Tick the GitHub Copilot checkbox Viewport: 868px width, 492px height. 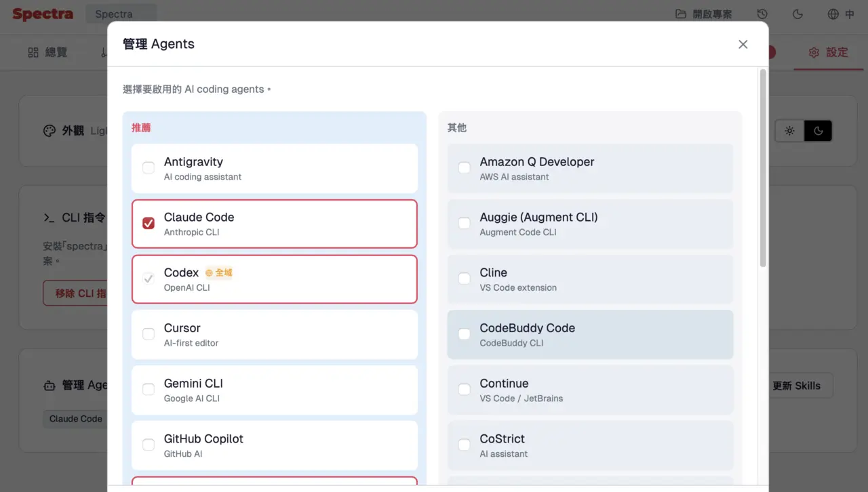click(x=149, y=445)
